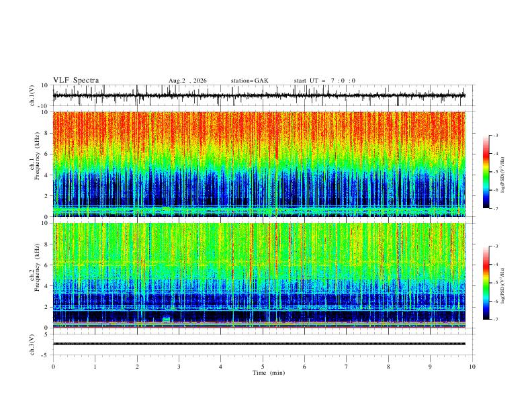Click time axis tick label '8'
The image size is (532, 411).
[388, 367]
